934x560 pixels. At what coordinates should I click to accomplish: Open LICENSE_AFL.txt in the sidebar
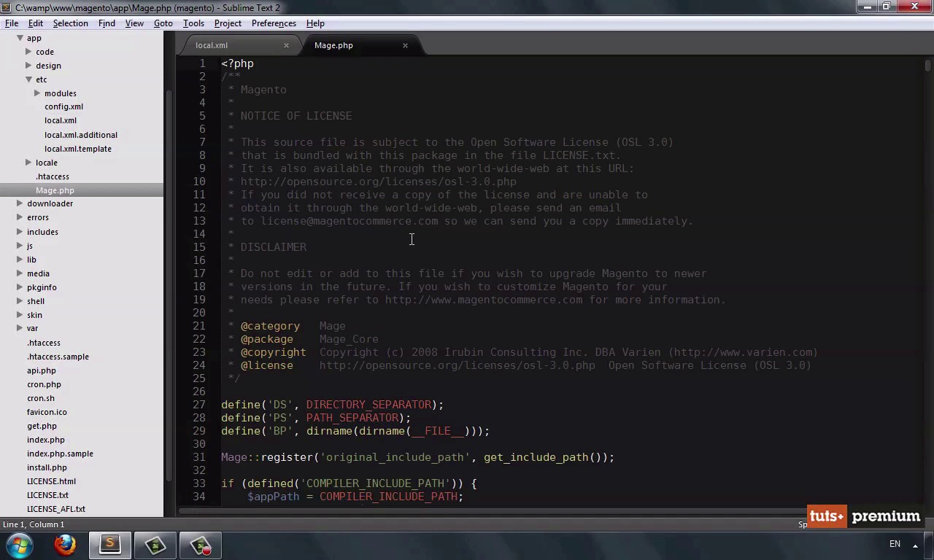point(56,509)
